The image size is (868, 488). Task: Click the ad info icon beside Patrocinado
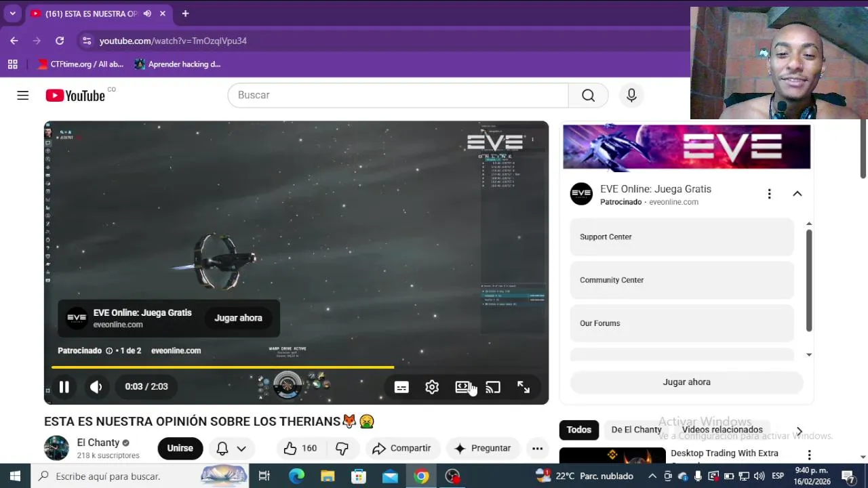click(x=108, y=350)
